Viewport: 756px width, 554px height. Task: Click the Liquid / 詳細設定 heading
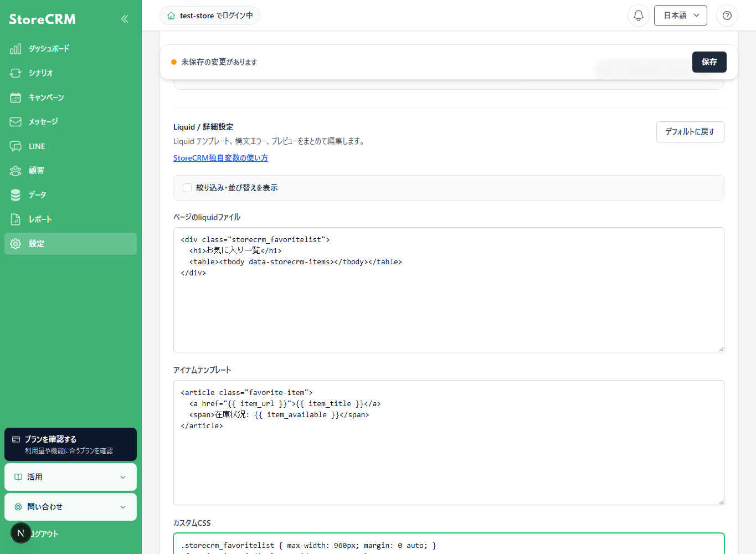[203, 127]
